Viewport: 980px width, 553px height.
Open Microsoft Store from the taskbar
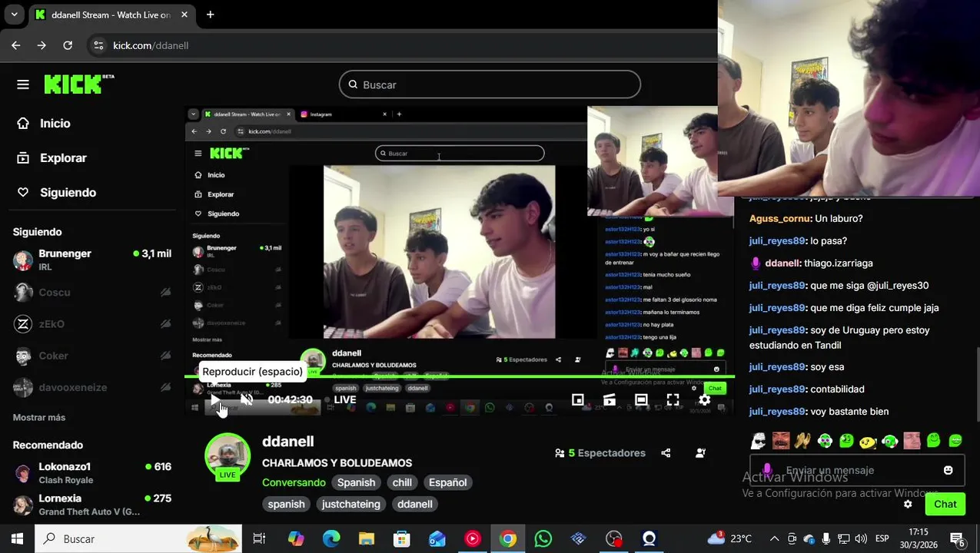(x=402, y=539)
